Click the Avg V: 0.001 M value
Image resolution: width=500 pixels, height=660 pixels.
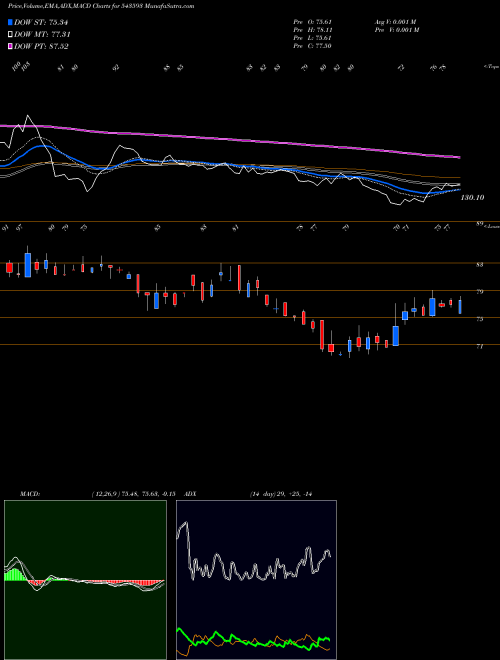pyautogui.click(x=395, y=22)
